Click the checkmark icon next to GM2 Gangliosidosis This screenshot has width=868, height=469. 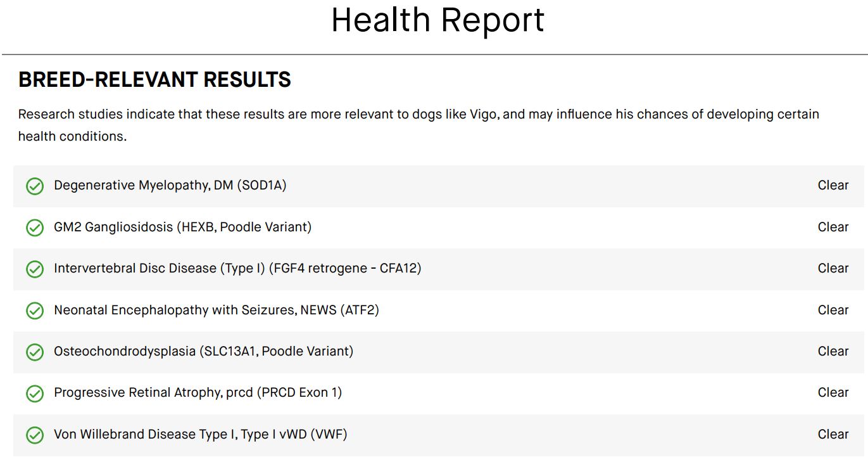35,228
